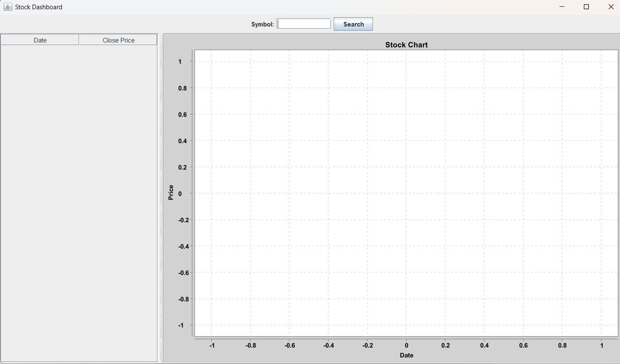Minimize the Stock Dashboard window
The image size is (620, 364).
[x=562, y=7]
